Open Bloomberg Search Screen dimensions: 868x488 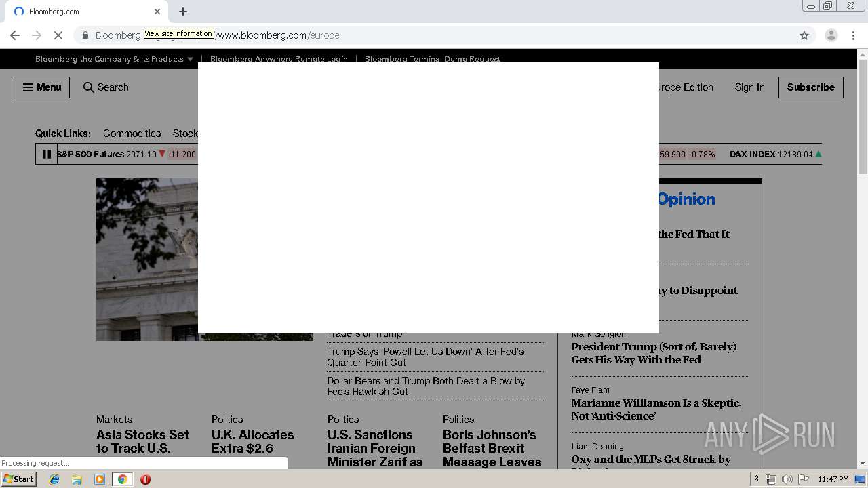(x=106, y=87)
